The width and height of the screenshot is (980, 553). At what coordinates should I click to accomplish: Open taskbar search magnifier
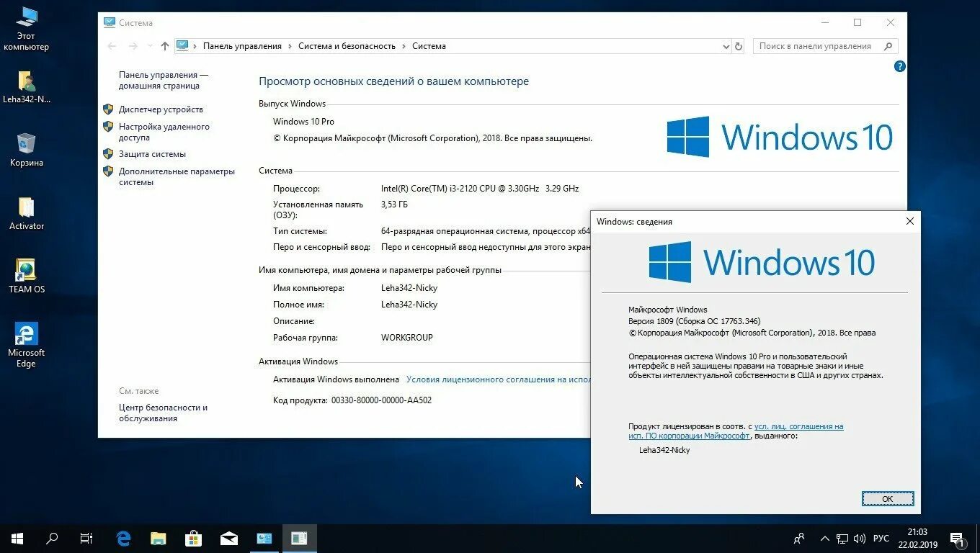coord(52,538)
